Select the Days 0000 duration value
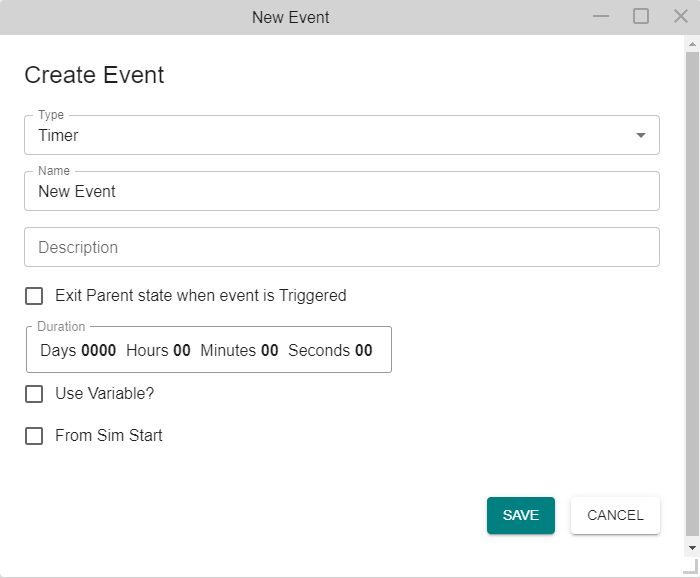This screenshot has width=700, height=578. [x=99, y=350]
